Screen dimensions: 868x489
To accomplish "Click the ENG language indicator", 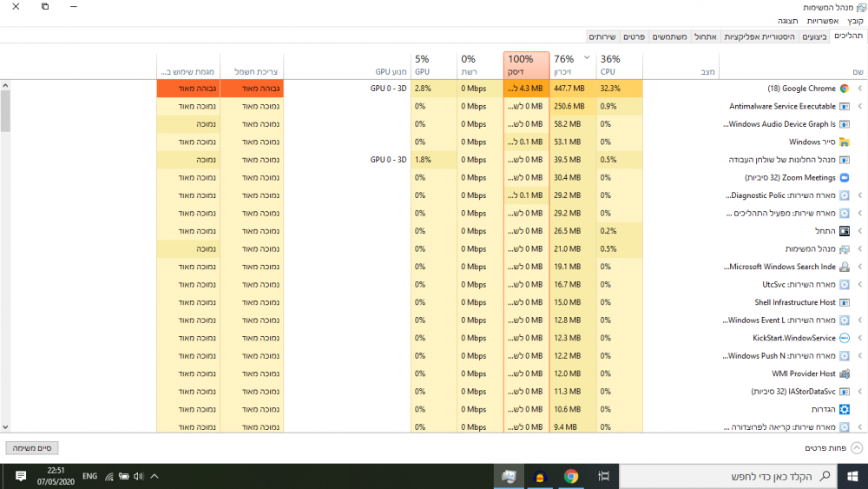I will [x=89, y=476].
